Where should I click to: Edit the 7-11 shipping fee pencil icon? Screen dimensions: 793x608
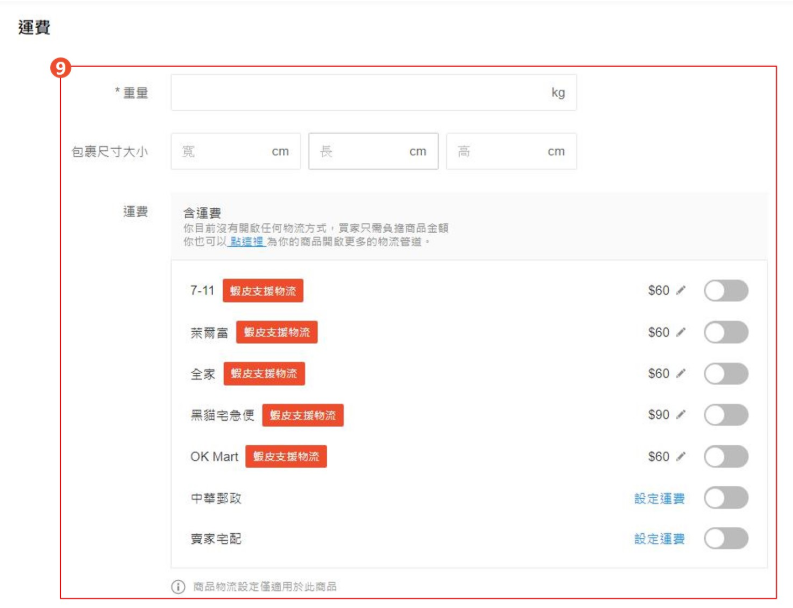pyautogui.click(x=681, y=290)
